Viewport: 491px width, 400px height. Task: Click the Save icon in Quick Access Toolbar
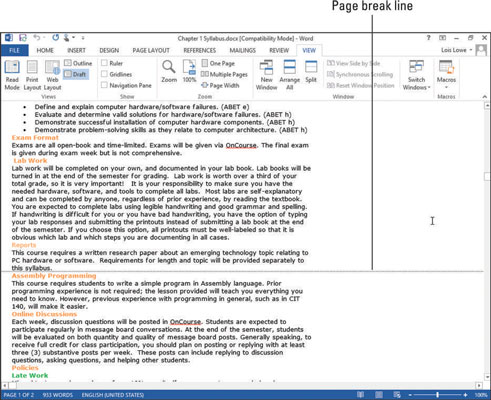pos(23,38)
